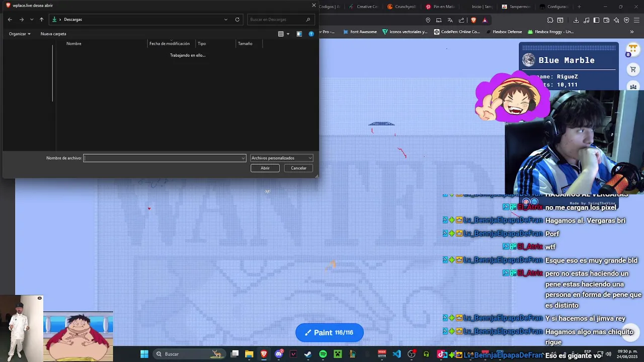Click the Cancelar button
This screenshot has height=362, width=644.
[298, 168]
